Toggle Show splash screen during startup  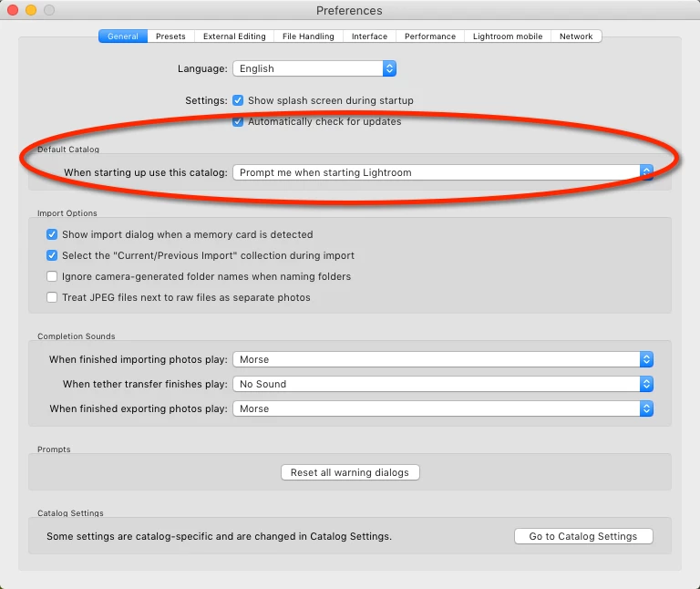238,100
